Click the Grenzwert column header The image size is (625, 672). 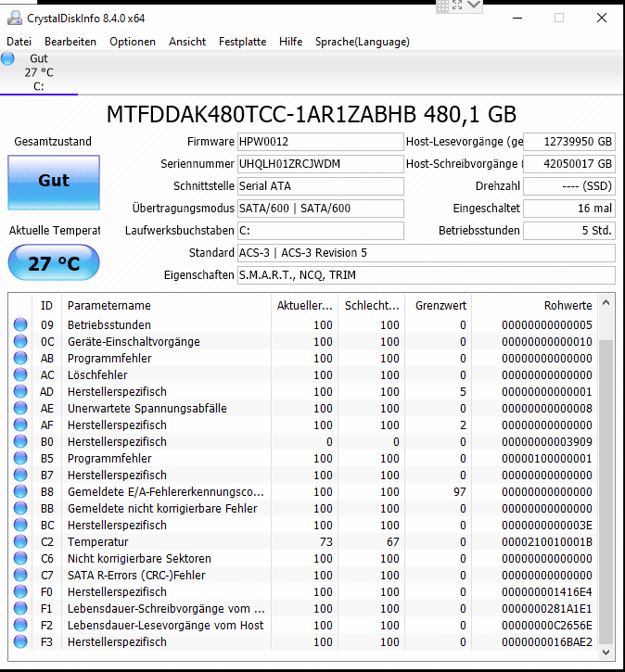[439, 306]
